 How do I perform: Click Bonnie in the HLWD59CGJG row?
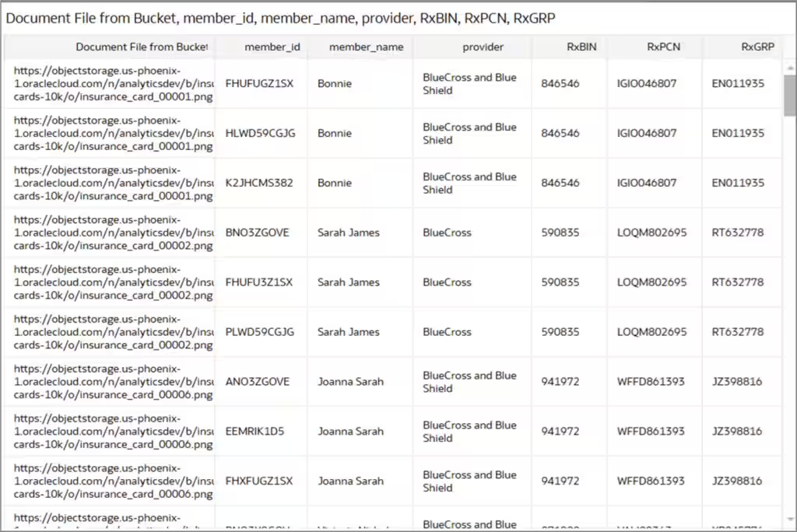pos(335,133)
